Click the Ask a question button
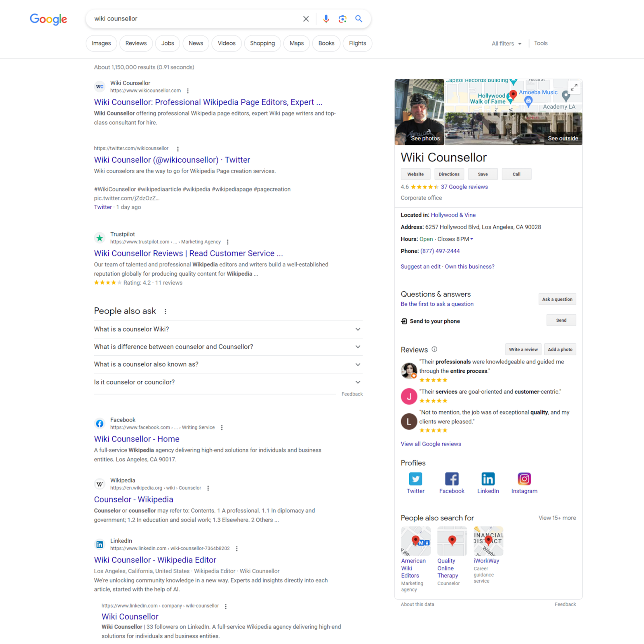 [557, 299]
